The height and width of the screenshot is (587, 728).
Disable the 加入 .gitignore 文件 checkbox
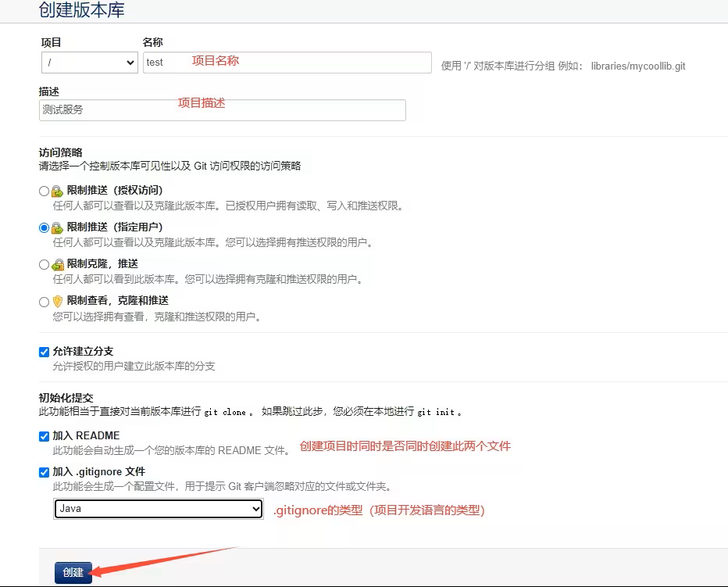[44, 472]
